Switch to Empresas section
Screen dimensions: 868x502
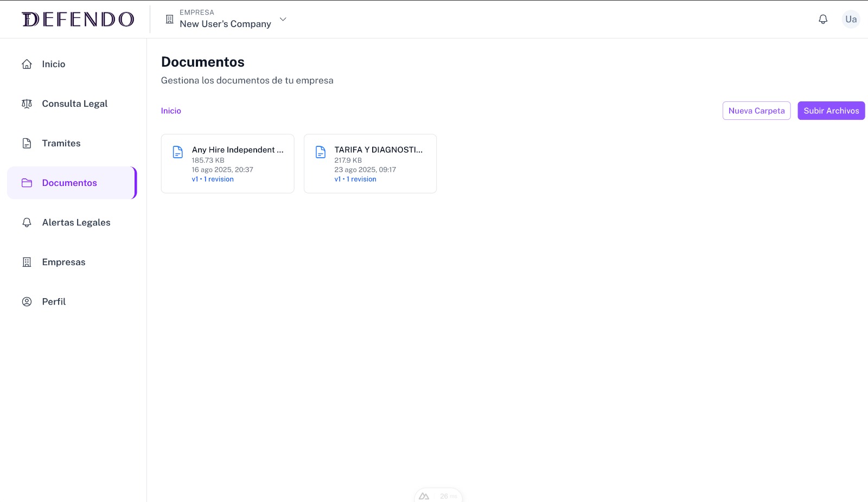click(x=63, y=262)
